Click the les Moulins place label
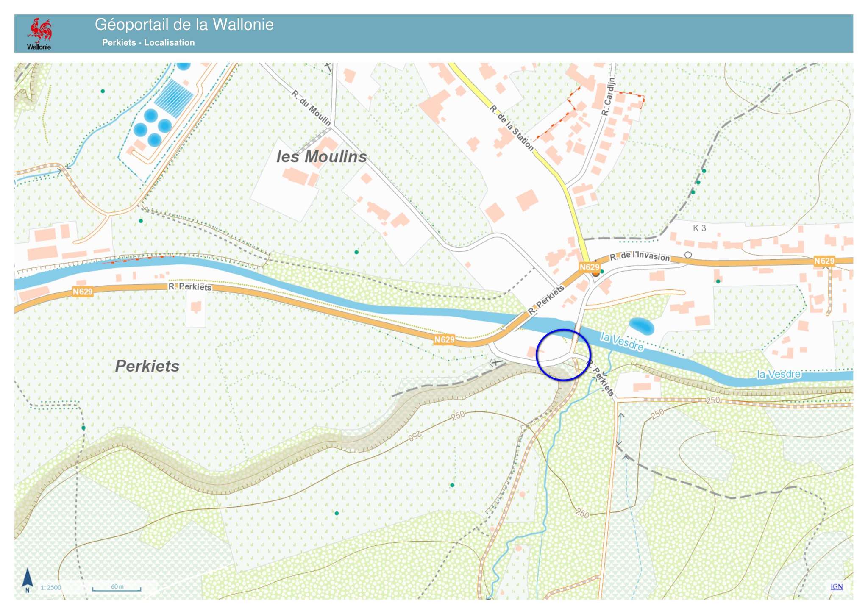 coord(321,157)
